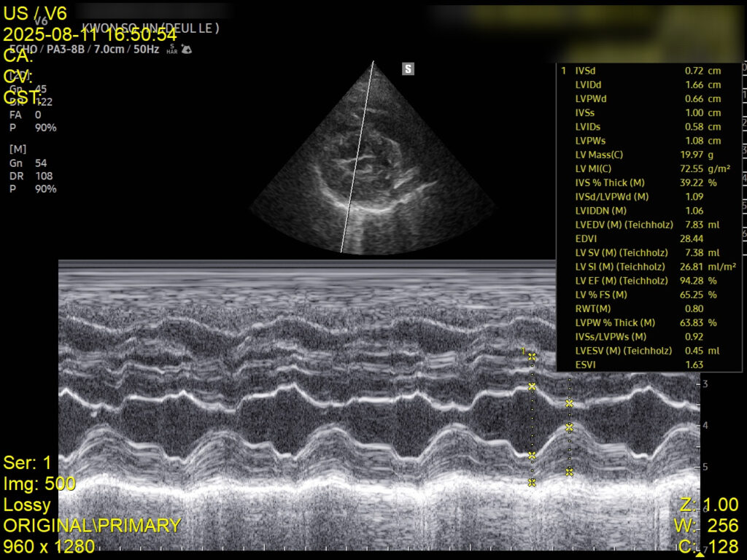The width and height of the screenshot is (747, 560).
Task: Select the LV Mass(C) measurement row
Action: click(642, 155)
